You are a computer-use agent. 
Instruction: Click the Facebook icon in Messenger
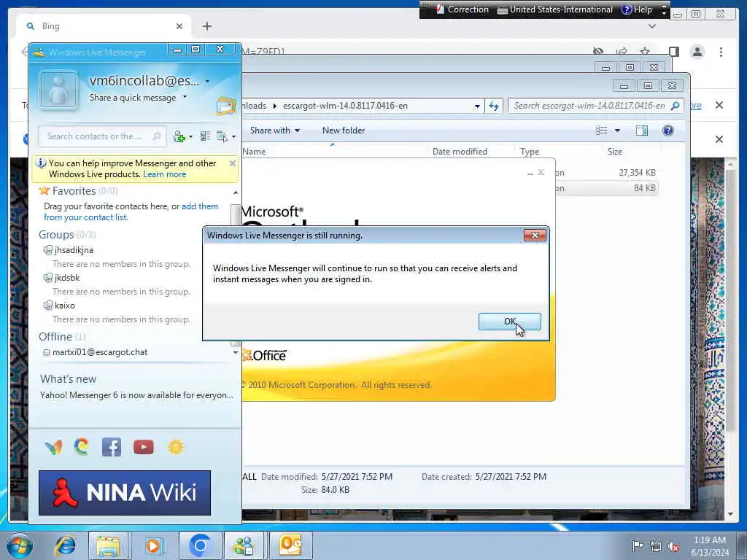tap(112, 447)
